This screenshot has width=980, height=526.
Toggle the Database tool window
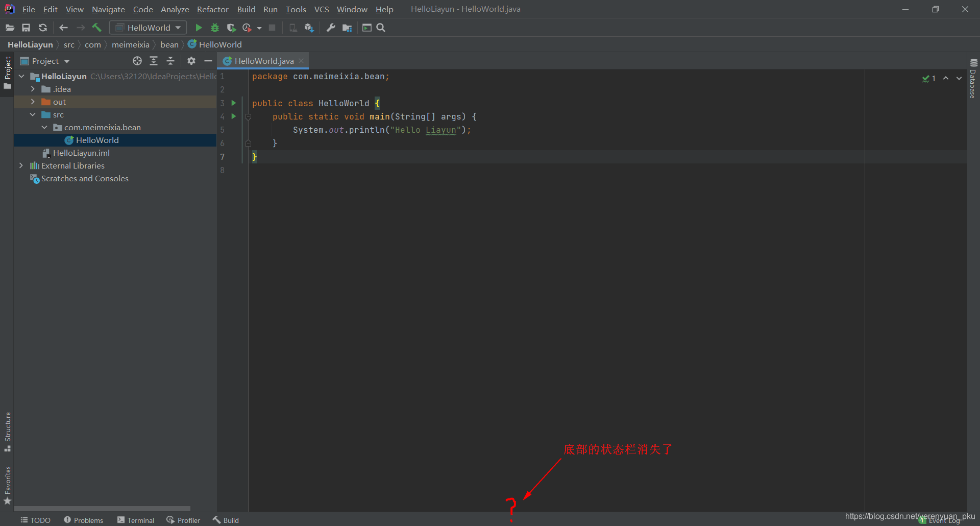pyautogui.click(x=973, y=78)
